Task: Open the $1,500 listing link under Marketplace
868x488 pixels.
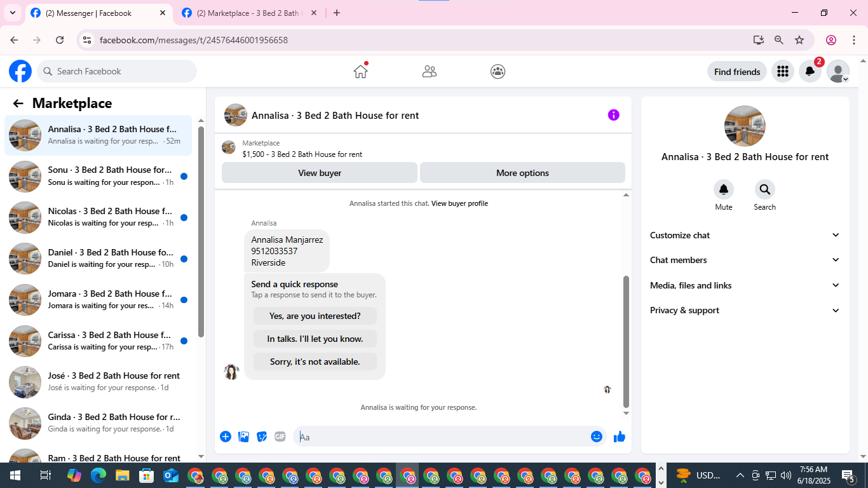Action: 302,154
